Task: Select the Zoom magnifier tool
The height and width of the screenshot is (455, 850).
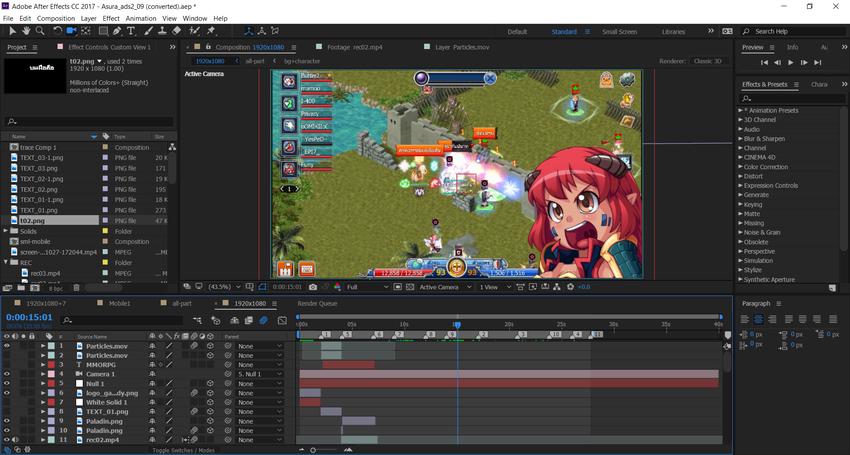Action: tap(40, 31)
